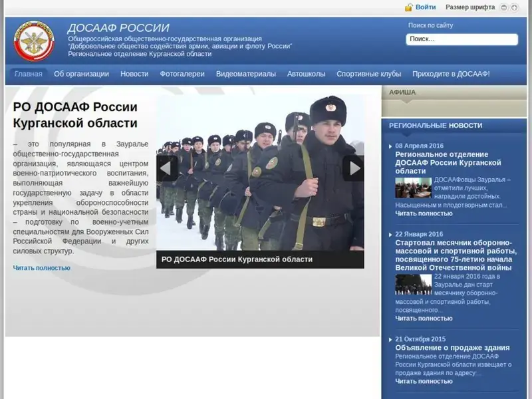The width and height of the screenshot is (532, 399).
Task: Decrease font size with minus icon
Action: (504, 7)
